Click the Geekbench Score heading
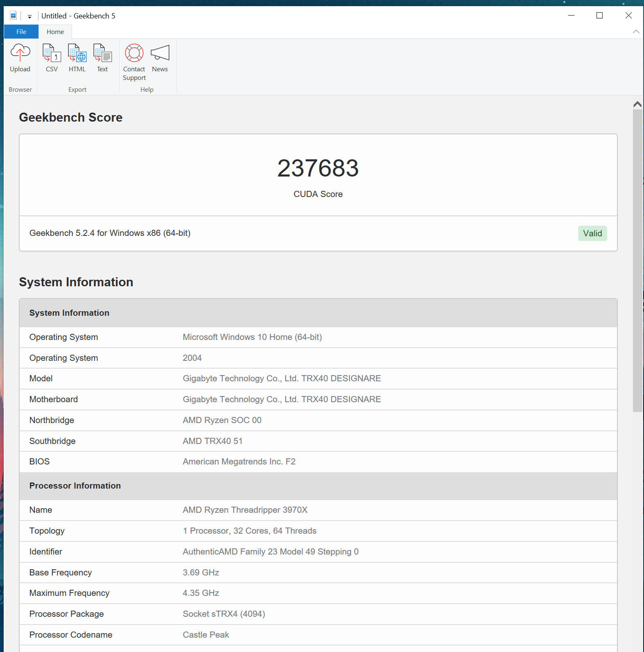 (x=70, y=118)
